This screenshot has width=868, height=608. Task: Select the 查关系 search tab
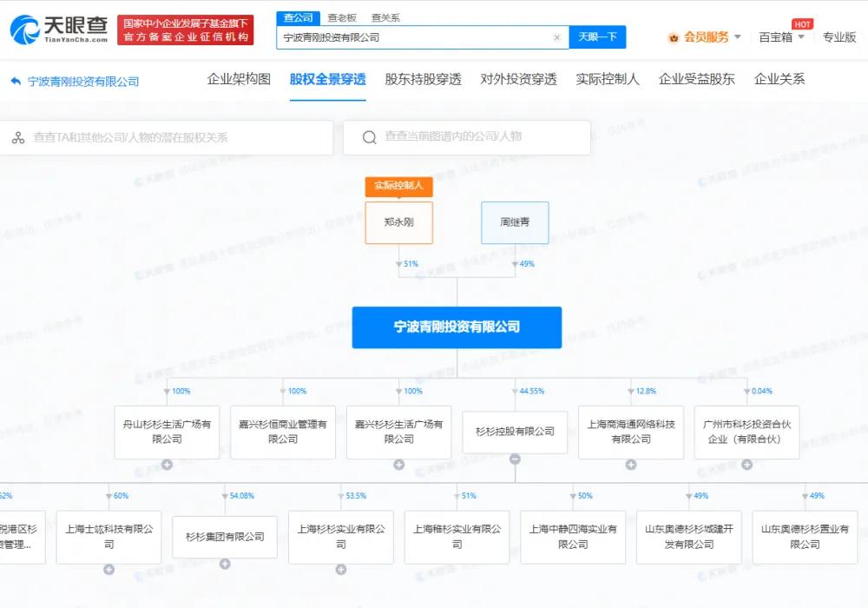click(385, 17)
